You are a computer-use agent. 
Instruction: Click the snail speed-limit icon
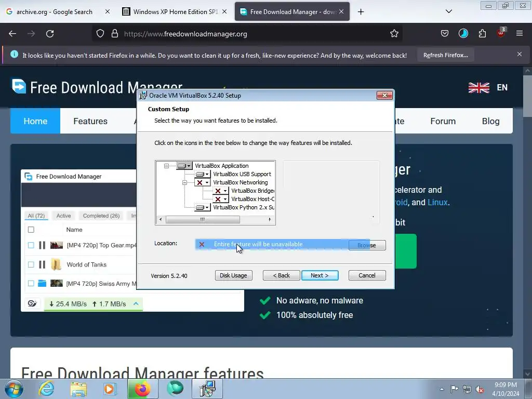pyautogui.click(x=32, y=303)
